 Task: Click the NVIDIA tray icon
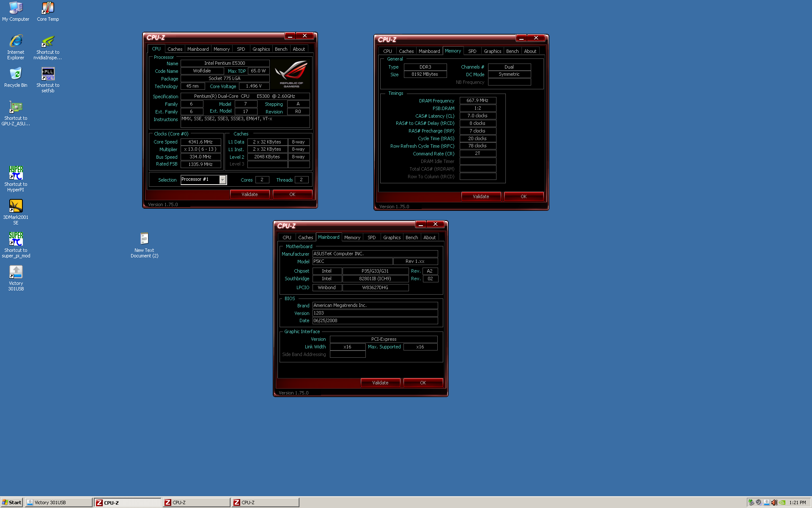[x=782, y=502]
